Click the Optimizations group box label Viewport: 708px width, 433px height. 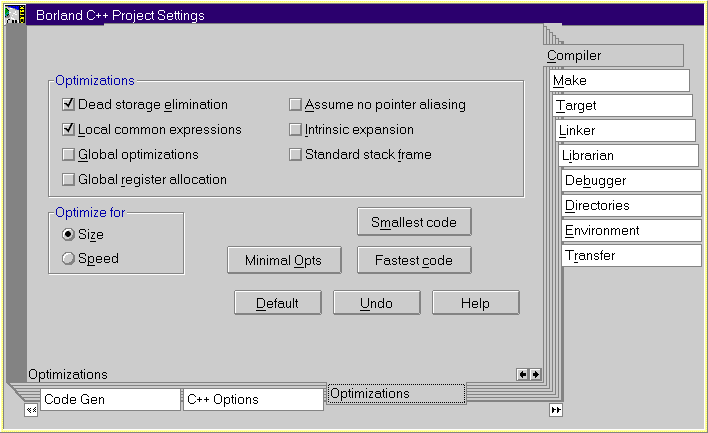click(95, 80)
